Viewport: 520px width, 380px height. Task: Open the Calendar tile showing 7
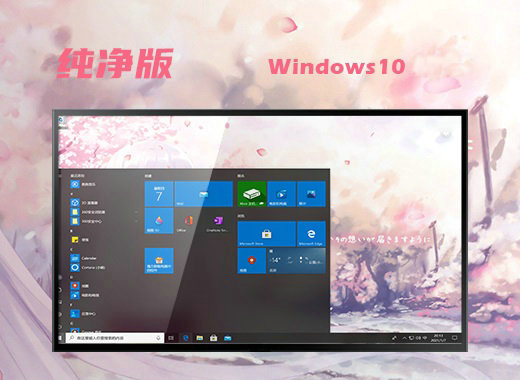pyautogui.click(x=159, y=194)
